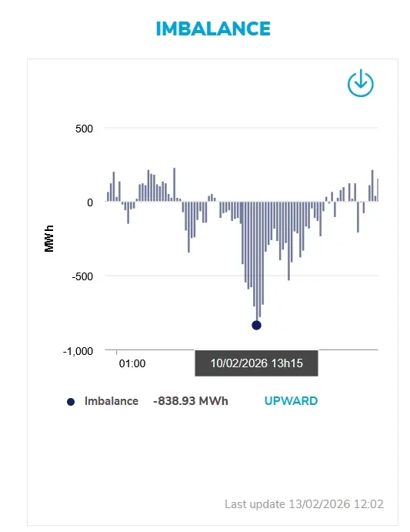Image resolution: width=410 pixels, height=532 pixels.
Task: Click the download arrow icon
Action: click(x=360, y=83)
